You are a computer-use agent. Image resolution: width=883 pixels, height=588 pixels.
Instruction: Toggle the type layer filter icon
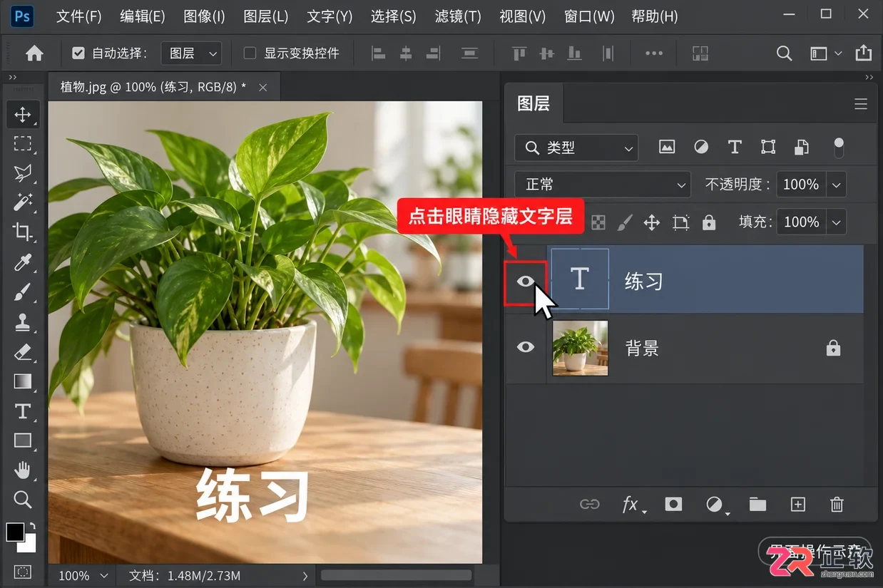pyautogui.click(x=735, y=148)
